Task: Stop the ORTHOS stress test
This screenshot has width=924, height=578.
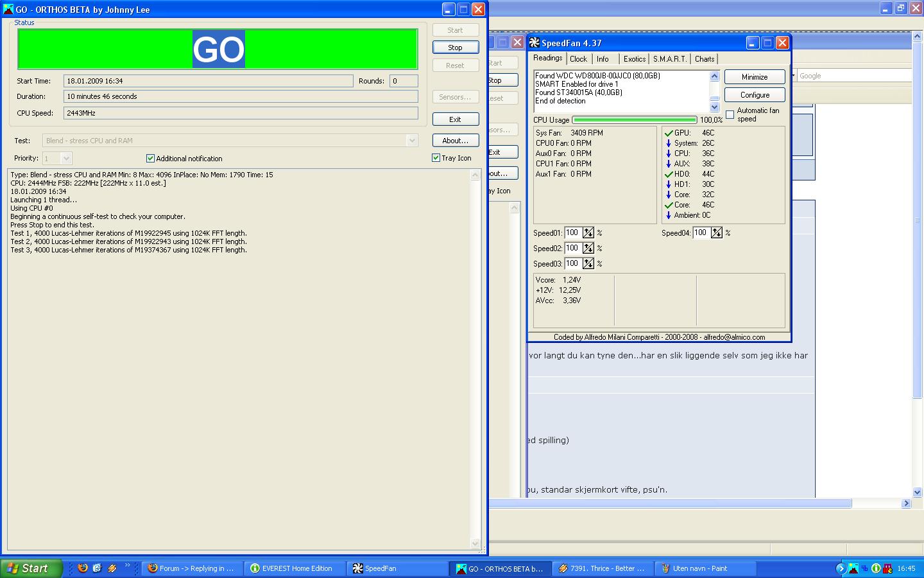Action: [455, 48]
